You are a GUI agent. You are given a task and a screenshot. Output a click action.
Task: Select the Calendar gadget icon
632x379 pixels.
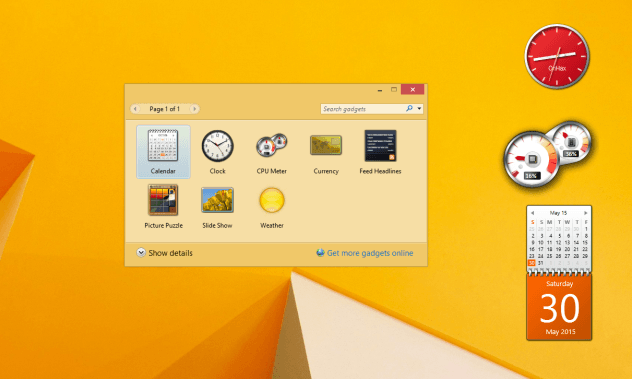pyautogui.click(x=163, y=146)
